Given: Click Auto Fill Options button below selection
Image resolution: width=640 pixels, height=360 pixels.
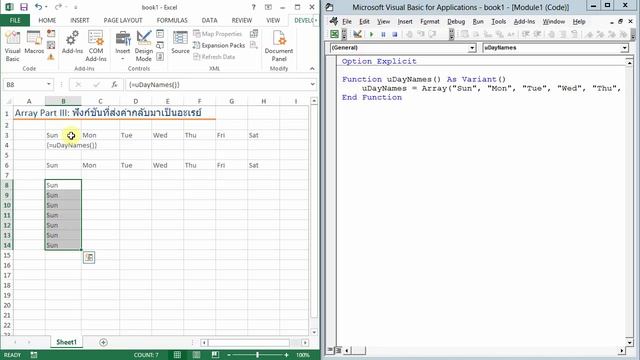Looking at the screenshot, I should [x=89, y=257].
